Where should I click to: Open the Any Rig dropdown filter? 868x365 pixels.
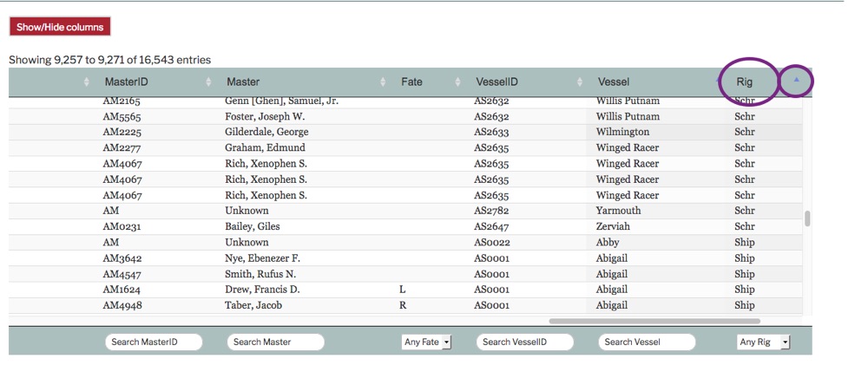click(762, 342)
